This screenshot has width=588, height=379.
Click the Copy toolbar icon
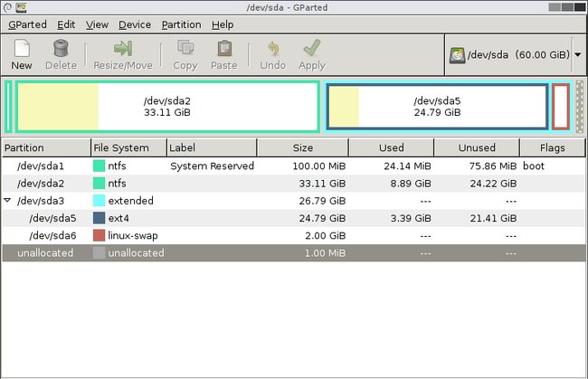185,48
